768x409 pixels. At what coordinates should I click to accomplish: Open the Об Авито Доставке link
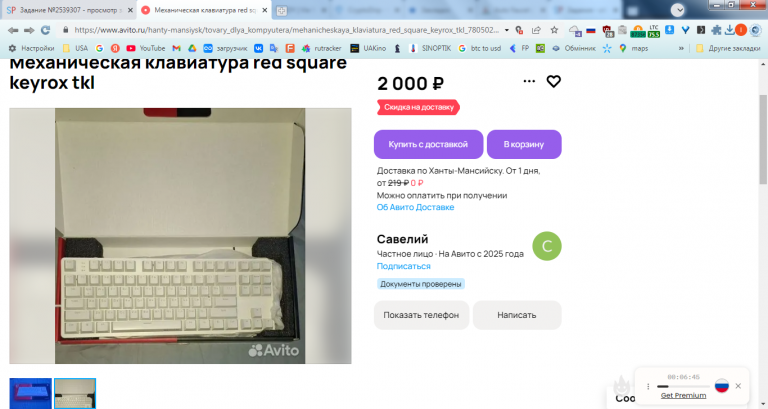tap(415, 207)
